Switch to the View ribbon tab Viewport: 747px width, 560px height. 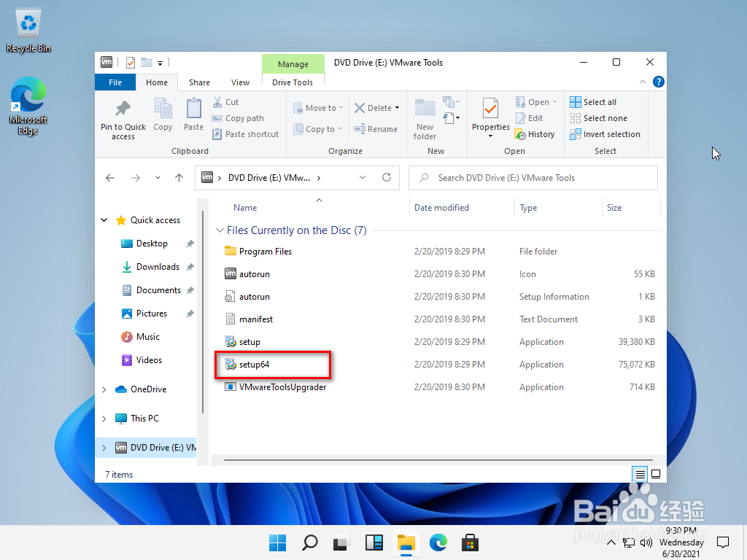click(240, 82)
